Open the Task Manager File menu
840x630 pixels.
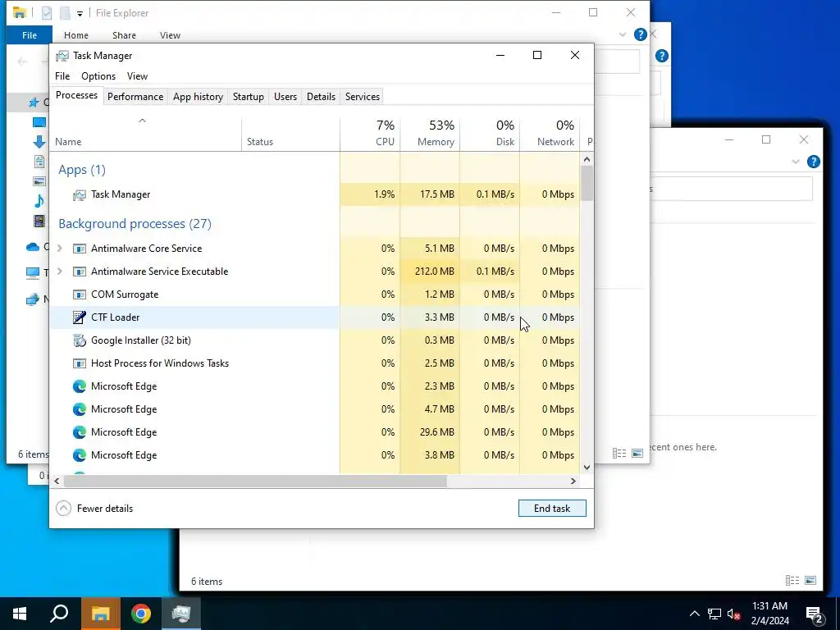click(x=62, y=76)
